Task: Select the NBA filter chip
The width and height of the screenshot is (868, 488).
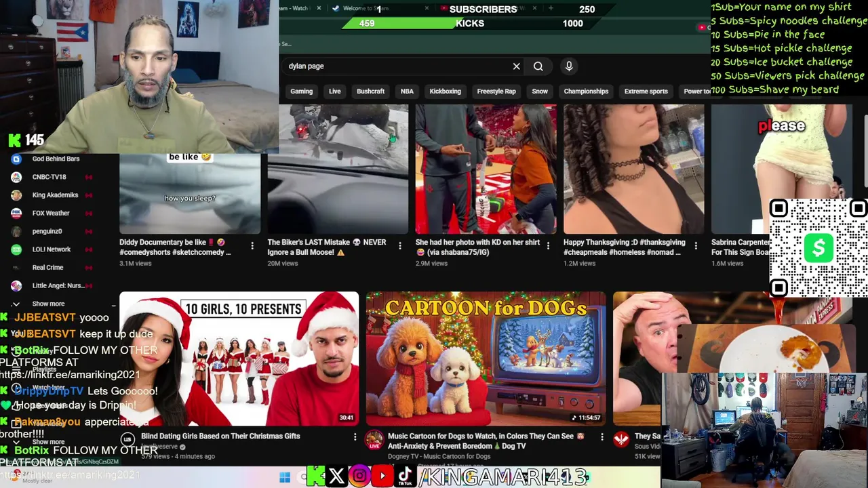Action: [x=407, y=91]
